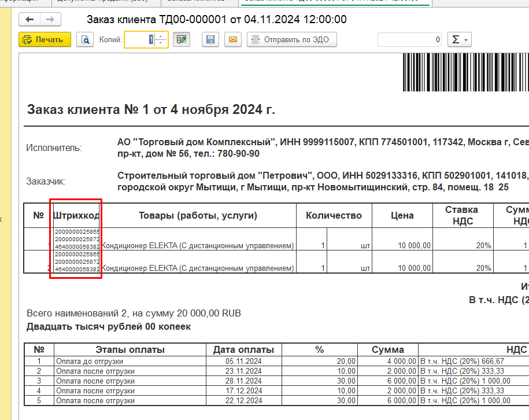Click the Цена column header
Screen dimensions: 529x420
[x=402, y=215]
